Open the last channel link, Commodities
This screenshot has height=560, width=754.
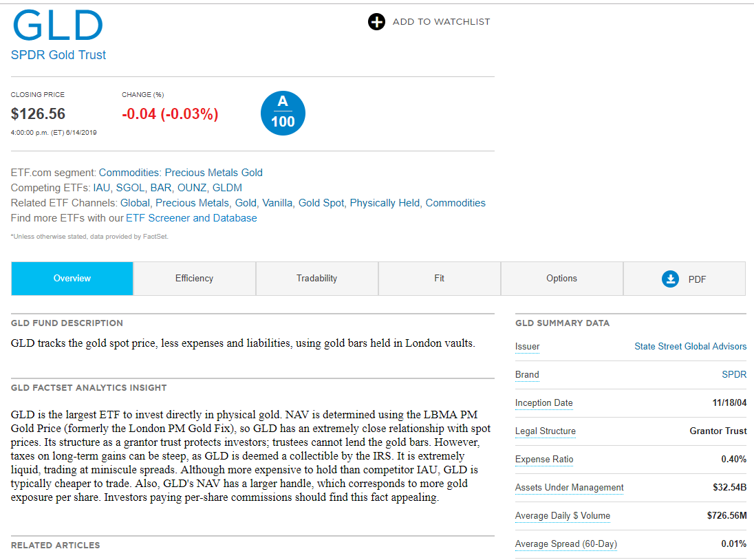(455, 203)
